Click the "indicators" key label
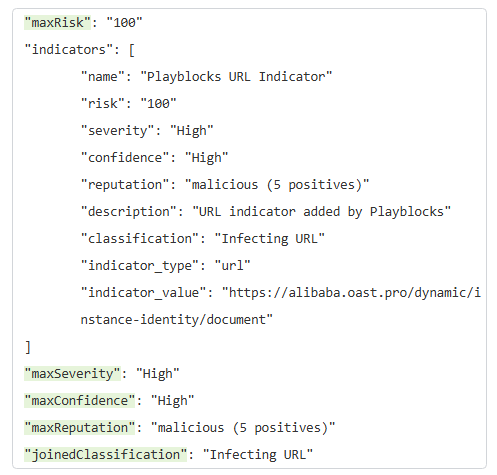The width and height of the screenshot is (497, 475). tap(72, 50)
